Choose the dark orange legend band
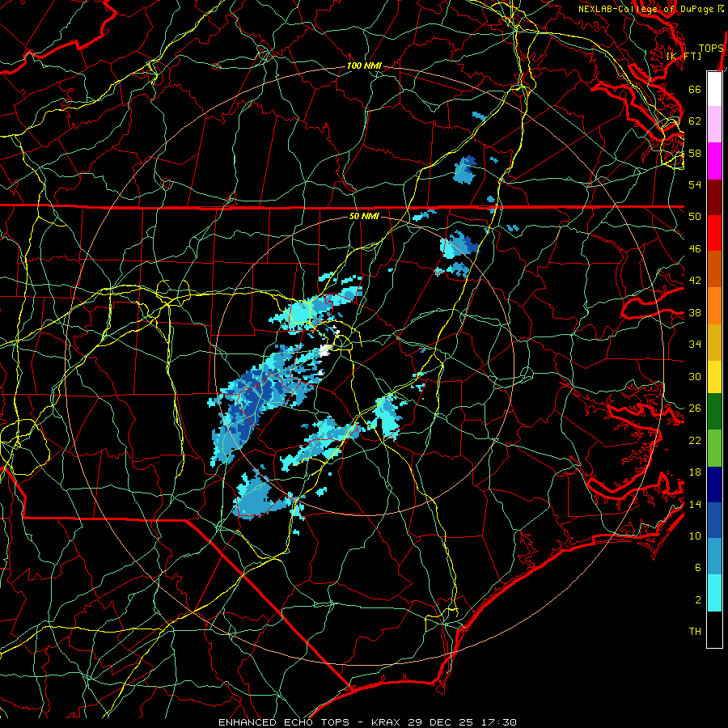The height and width of the screenshot is (728, 728). tap(714, 269)
